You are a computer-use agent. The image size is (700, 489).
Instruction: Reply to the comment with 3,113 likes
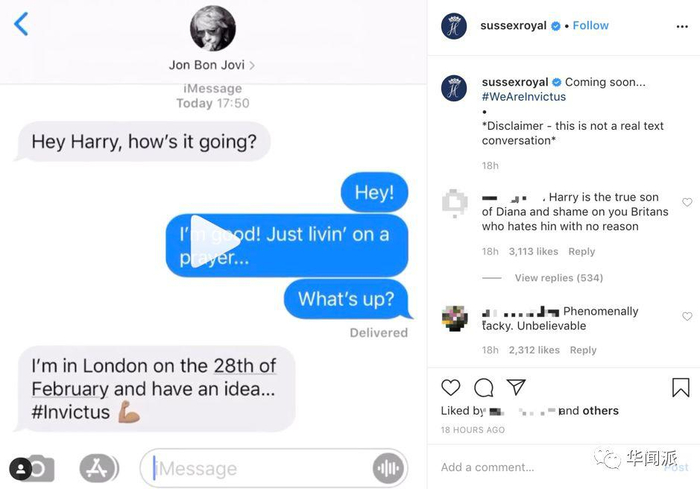[x=581, y=251]
